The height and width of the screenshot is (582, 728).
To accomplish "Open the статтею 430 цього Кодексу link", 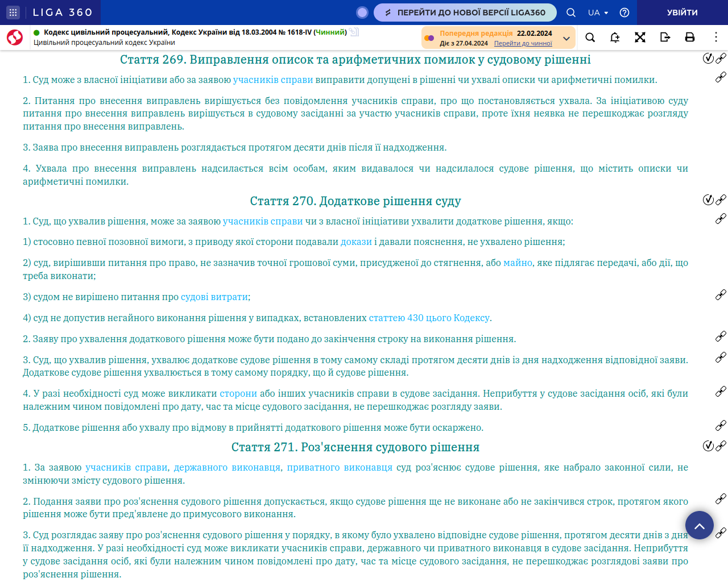I will (x=429, y=318).
